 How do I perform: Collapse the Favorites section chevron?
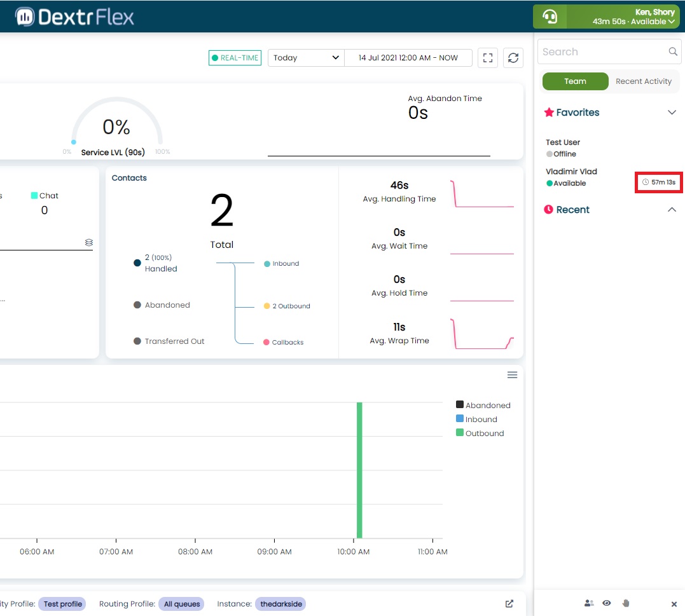tap(672, 112)
